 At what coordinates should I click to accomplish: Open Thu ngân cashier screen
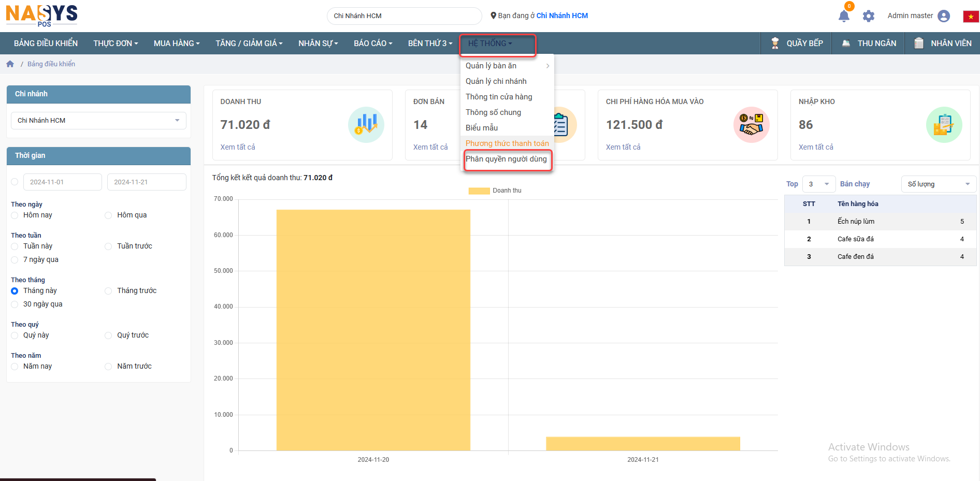click(869, 43)
